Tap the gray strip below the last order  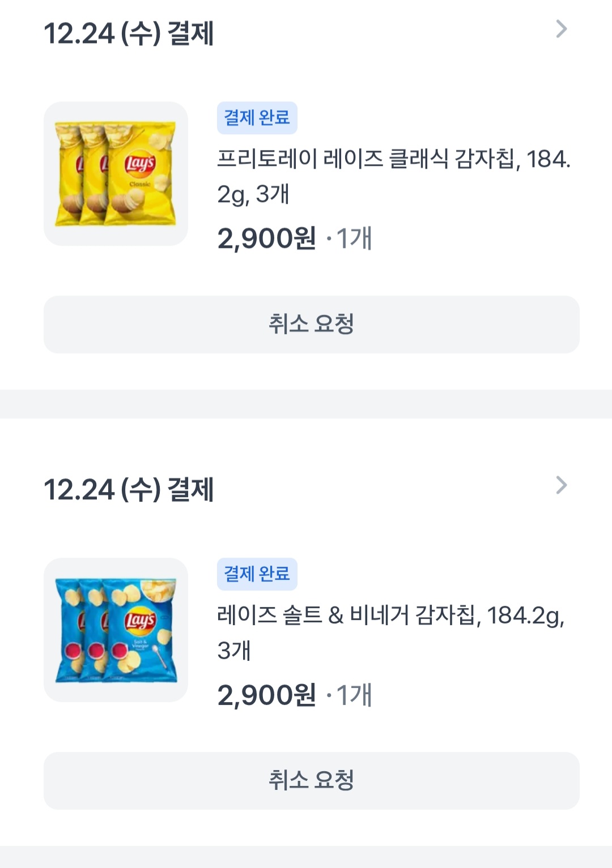coord(306,857)
